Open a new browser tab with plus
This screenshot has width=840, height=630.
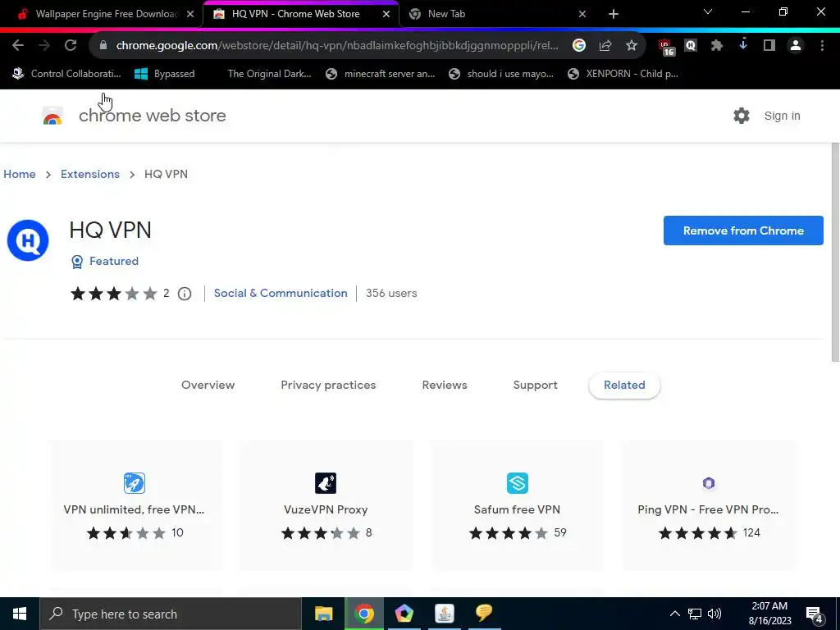[614, 14]
